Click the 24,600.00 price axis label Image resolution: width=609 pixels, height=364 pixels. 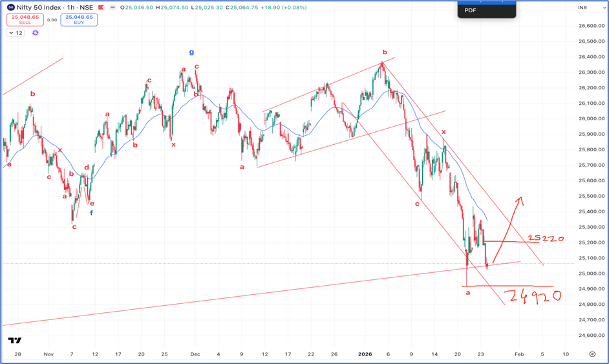click(592, 336)
